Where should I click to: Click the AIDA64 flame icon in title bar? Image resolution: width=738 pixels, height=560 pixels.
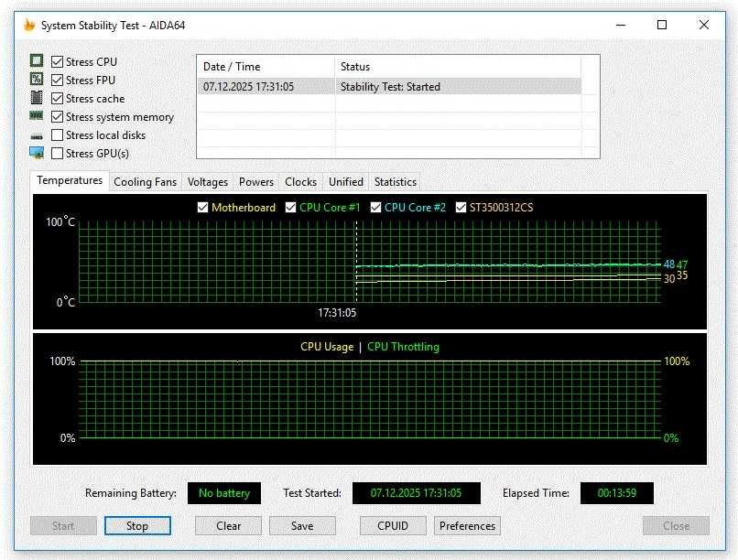29,25
